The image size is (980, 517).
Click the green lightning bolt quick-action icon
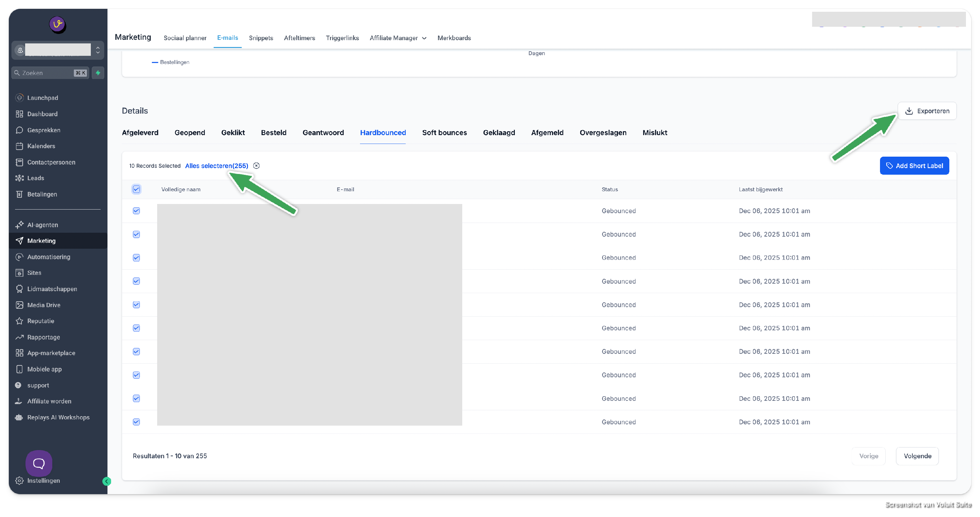98,72
